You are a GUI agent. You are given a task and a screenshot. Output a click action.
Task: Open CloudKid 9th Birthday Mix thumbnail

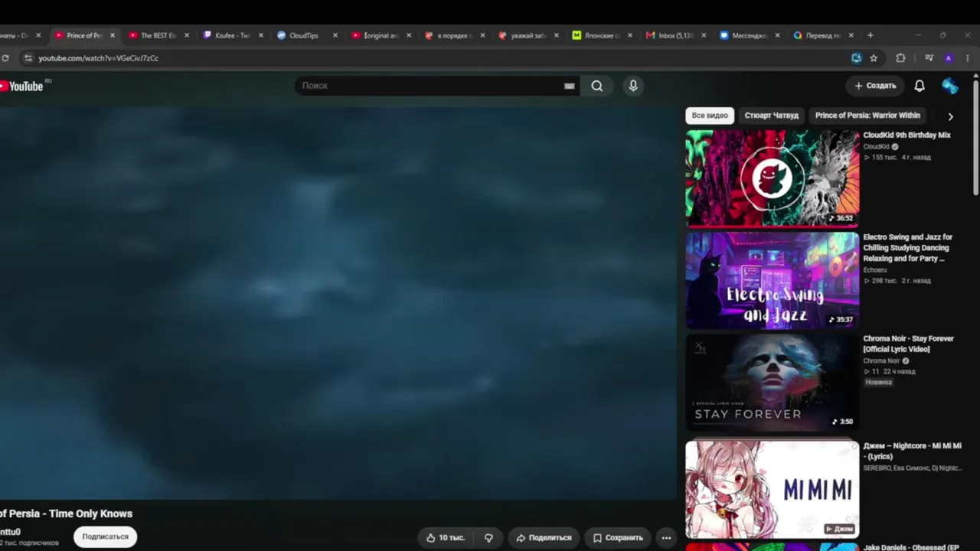click(x=773, y=178)
